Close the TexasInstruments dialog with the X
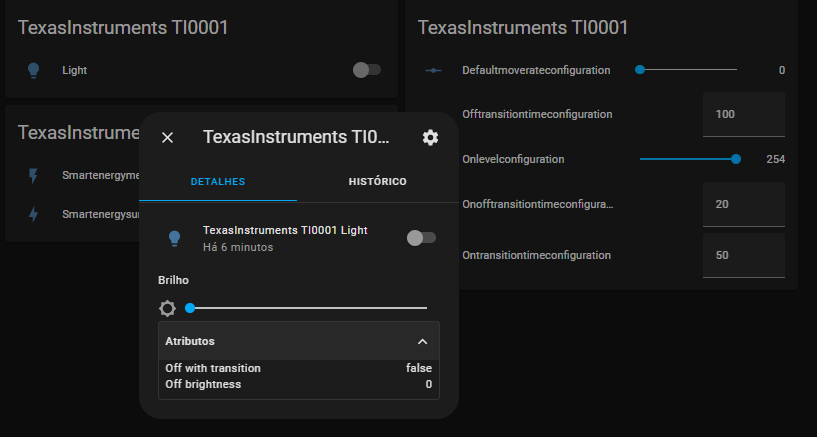The image size is (817, 437). pos(167,138)
